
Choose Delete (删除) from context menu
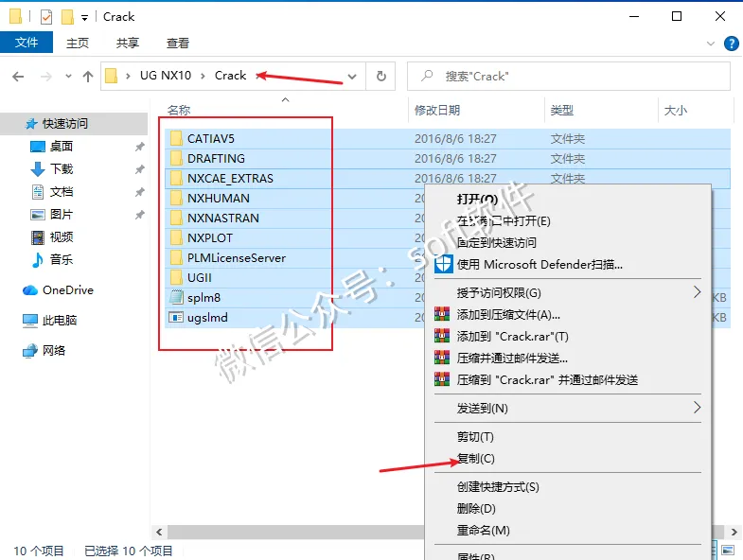click(567, 508)
